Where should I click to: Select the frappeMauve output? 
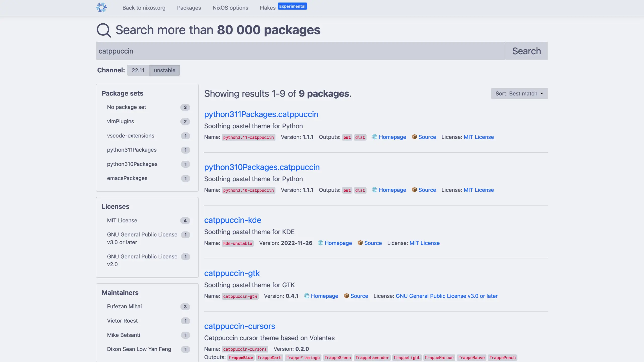471,357
